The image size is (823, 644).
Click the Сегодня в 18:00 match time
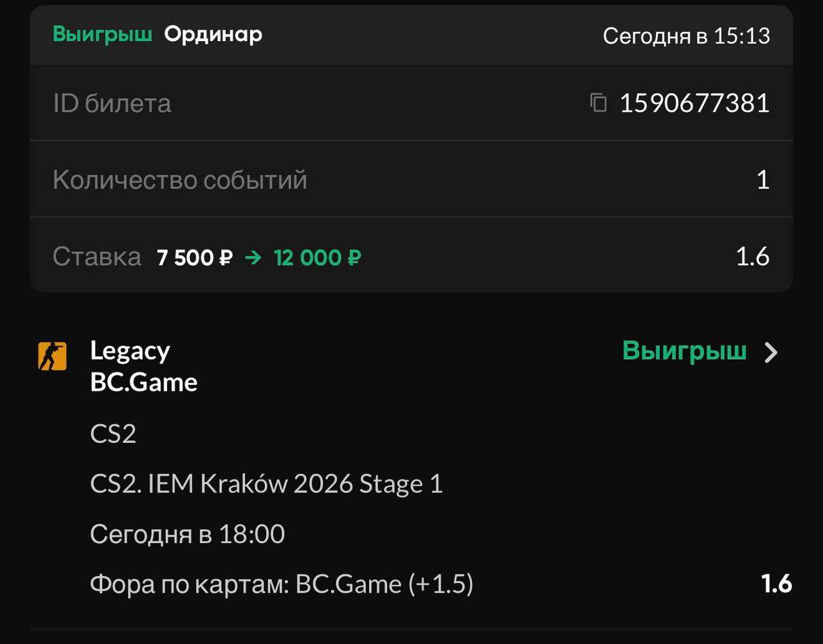tap(187, 534)
